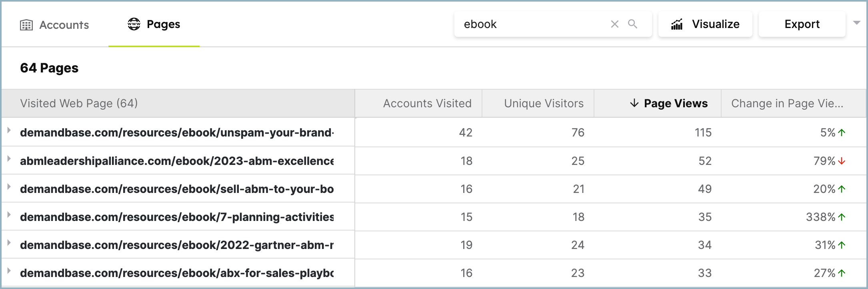
Task: Click Unique Visitors value 76
Action: [578, 132]
